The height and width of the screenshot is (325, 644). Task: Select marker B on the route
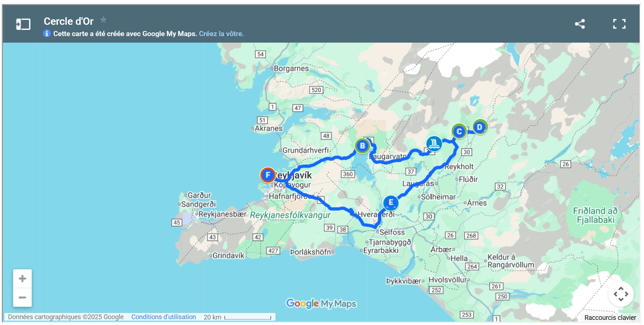(x=362, y=146)
